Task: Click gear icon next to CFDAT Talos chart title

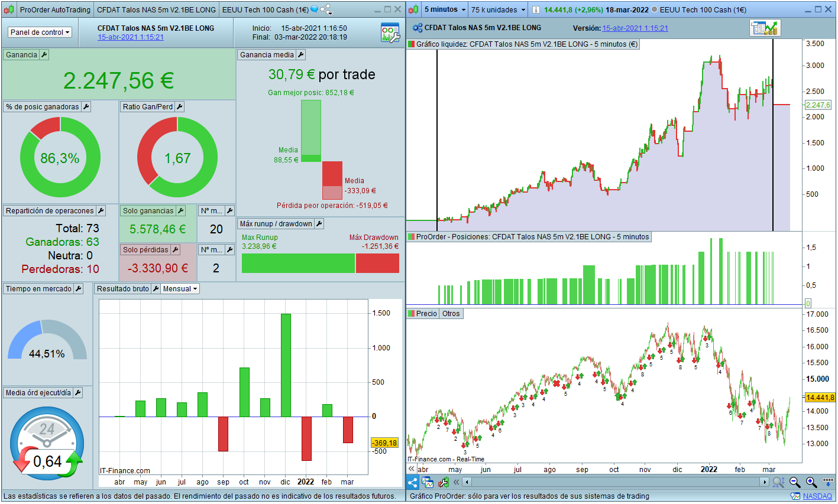Action: coord(418,28)
